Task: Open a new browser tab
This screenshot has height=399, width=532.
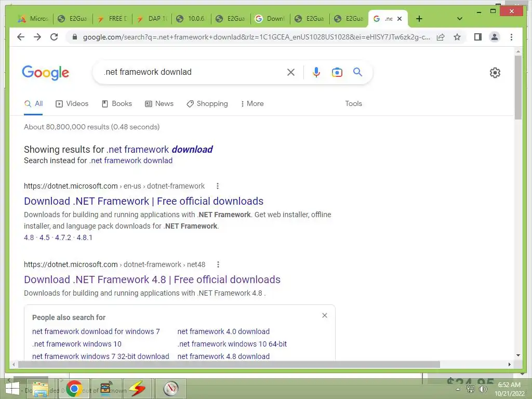Action: tap(419, 19)
